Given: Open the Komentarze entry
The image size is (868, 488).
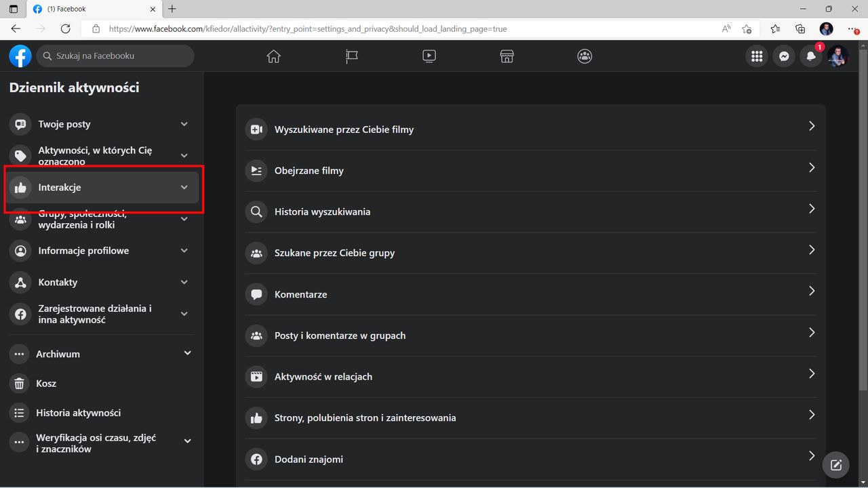Looking at the screenshot, I should click(530, 294).
